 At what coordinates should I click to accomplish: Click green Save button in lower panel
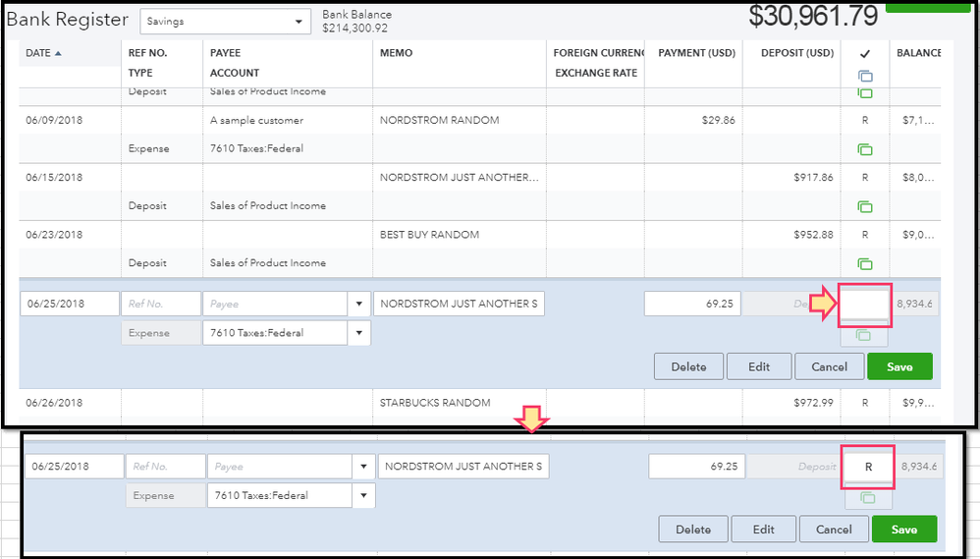click(x=903, y=530)
